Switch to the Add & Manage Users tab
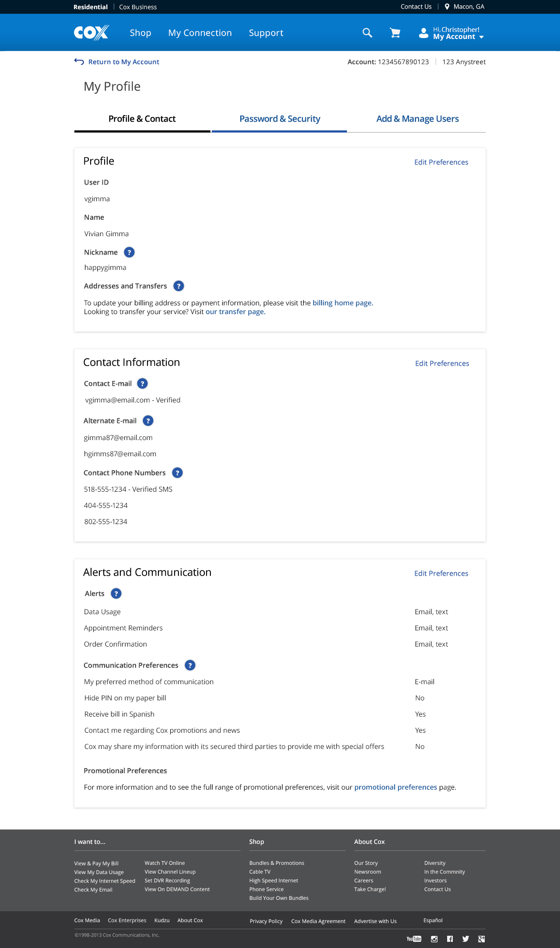Image resolution: width=560 pixels, height=948 pixels. coord(417,119)
